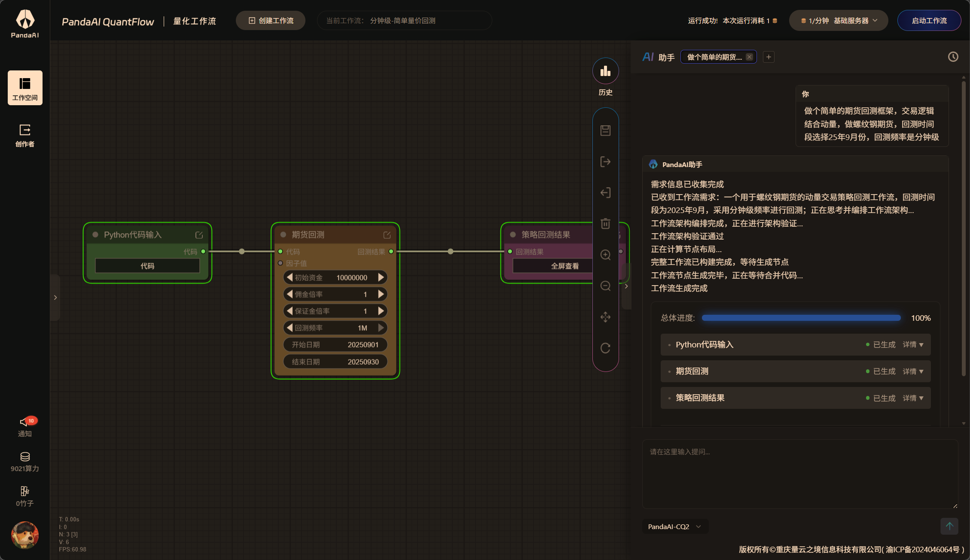Open the 工作空间 workspace panel
The height and width of the screenshot is (560, 970).
click(x=25, y=88)
